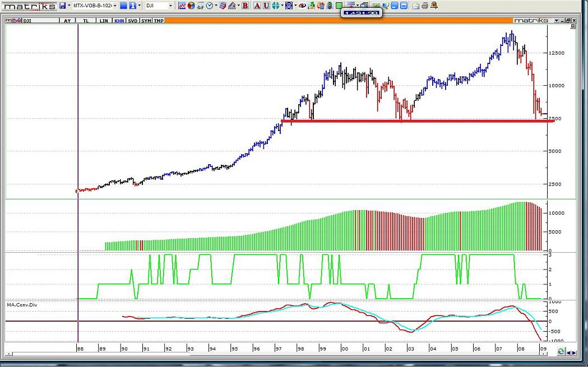Open the DJI symbol dropdown

(x=170, y=6)
